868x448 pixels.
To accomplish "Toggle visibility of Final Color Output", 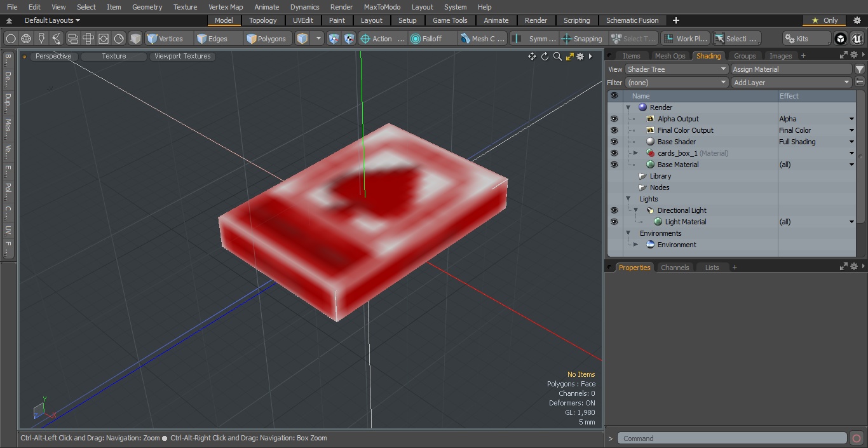I will pos(614,130).
